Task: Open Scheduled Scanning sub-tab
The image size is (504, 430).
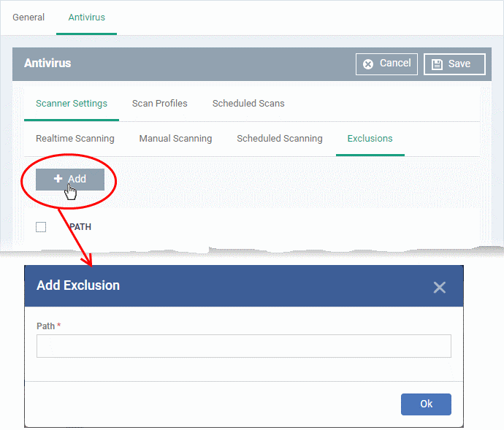Action: 279,138
